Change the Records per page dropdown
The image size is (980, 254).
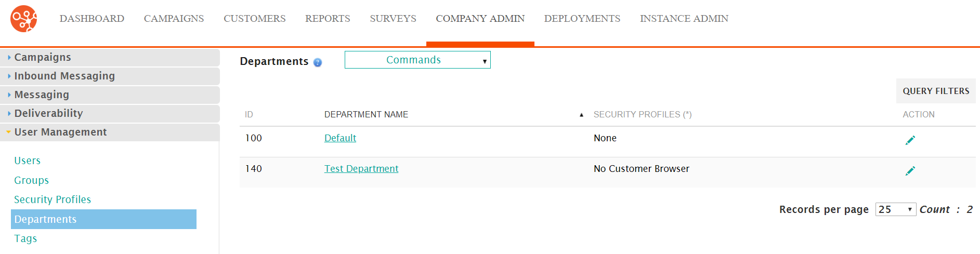895,209
